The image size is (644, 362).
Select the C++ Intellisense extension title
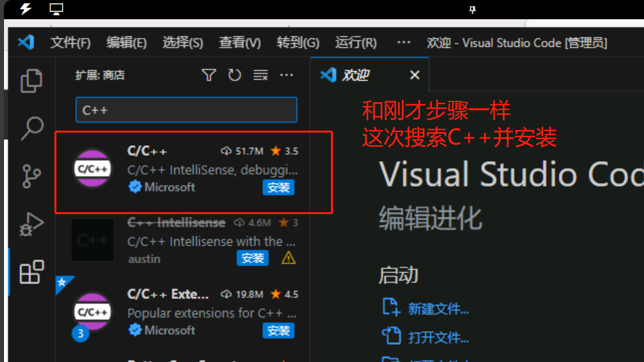pyautogui.click(x=176, y=223)
